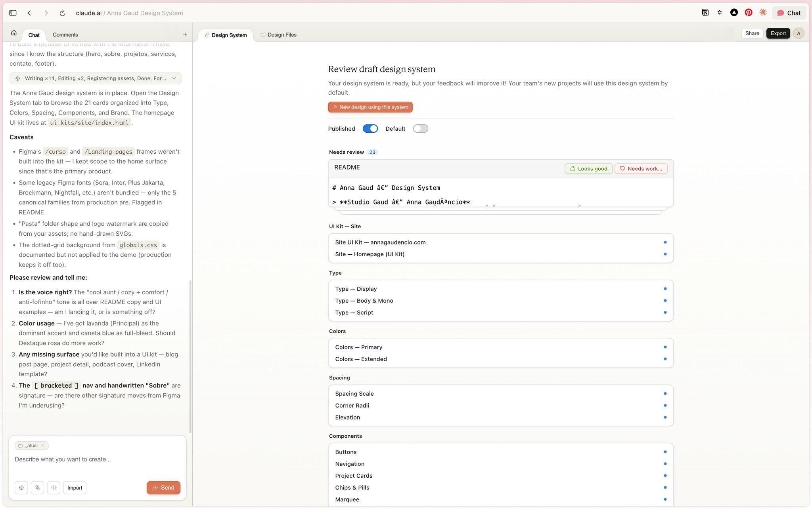
Task: Open the 'Buttons' row under Components
Action: pyautogui.click(x=500, y=452)
